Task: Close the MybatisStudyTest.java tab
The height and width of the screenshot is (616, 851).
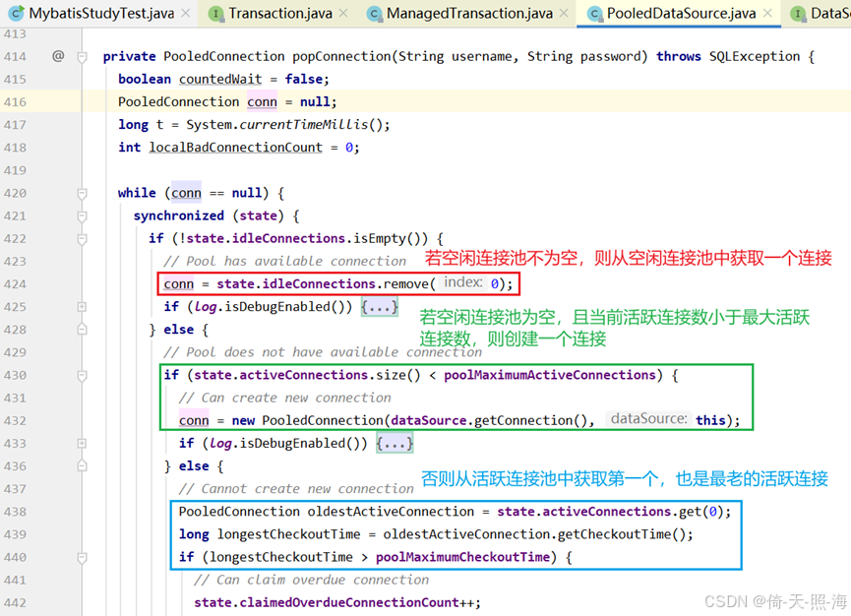Action: pyautogui.click(x=186, y=13)
